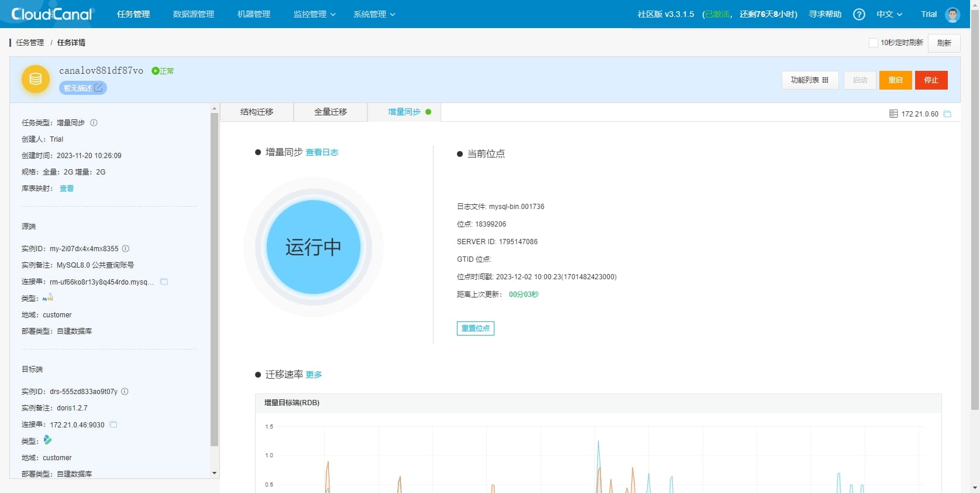
Task: Open the 查看日志 link
Action: click(x=322, y=152)
